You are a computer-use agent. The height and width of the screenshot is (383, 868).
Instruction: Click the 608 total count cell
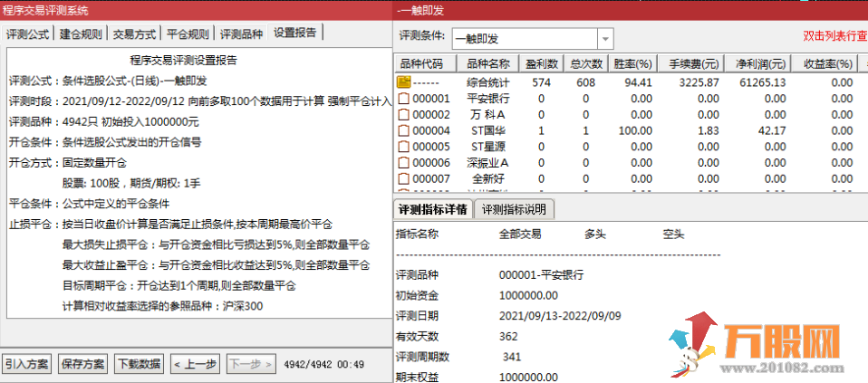point(585,83)
